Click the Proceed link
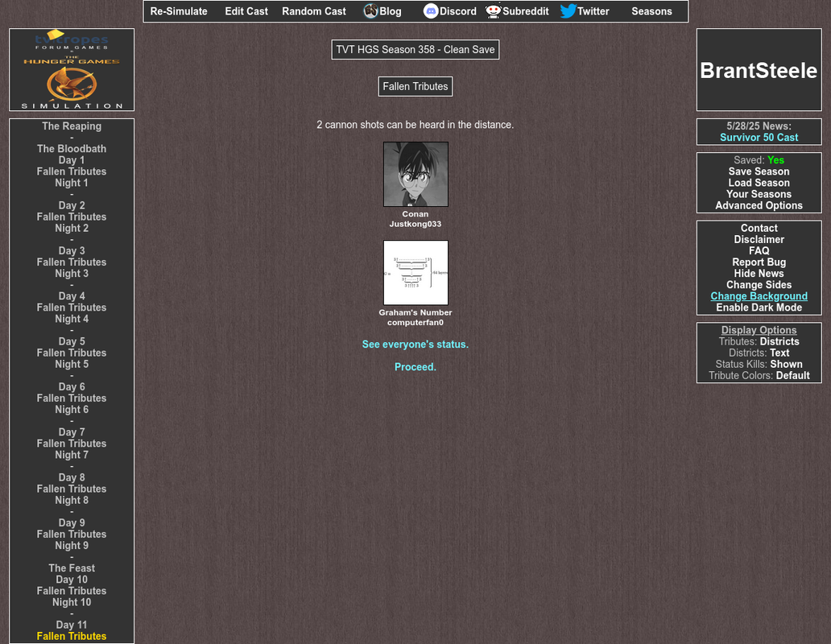The height and width of the screenshot is (644, 831). point(415,367)
